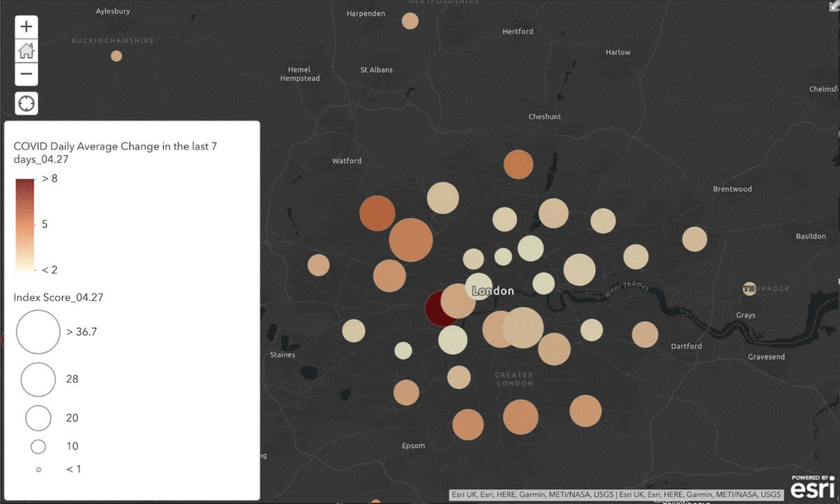Select the orange circle above Cheshunt
Image resolution: width=840 pixels, height=504 pixels.
tap(517, 164)
